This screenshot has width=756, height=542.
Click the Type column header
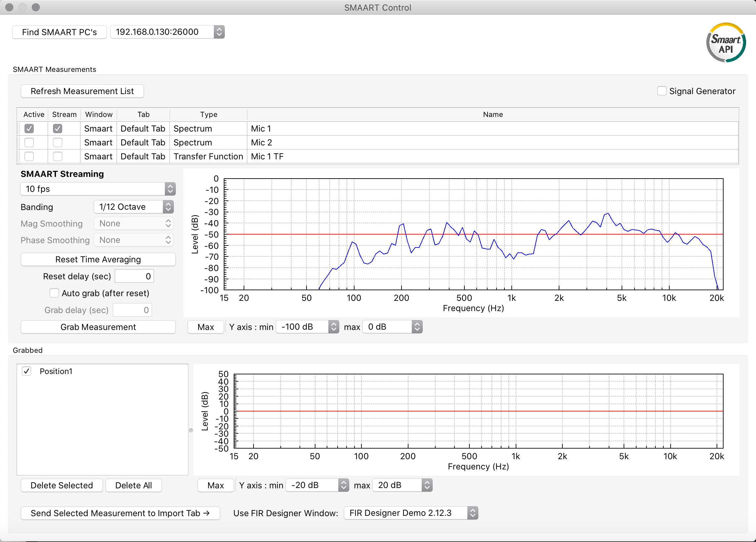(209, 114)
